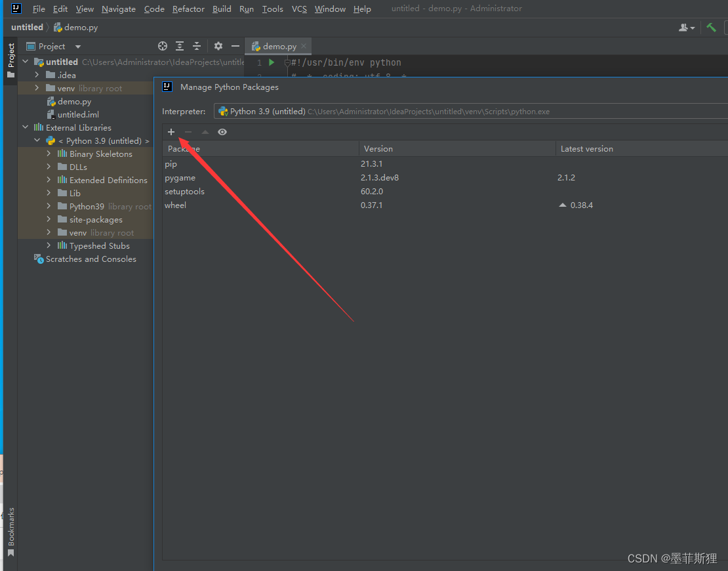Expand the site-packages folder

[49, 219]
